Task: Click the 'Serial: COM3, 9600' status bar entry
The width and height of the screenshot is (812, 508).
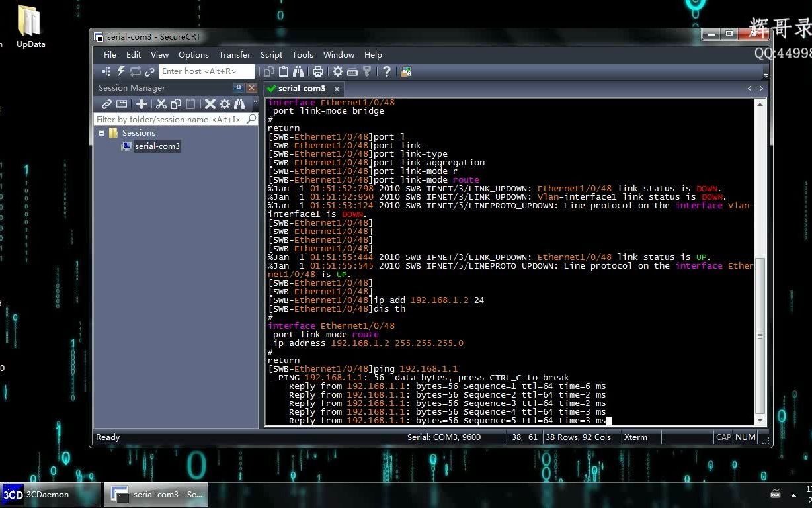Action: (x=444, y=437)
